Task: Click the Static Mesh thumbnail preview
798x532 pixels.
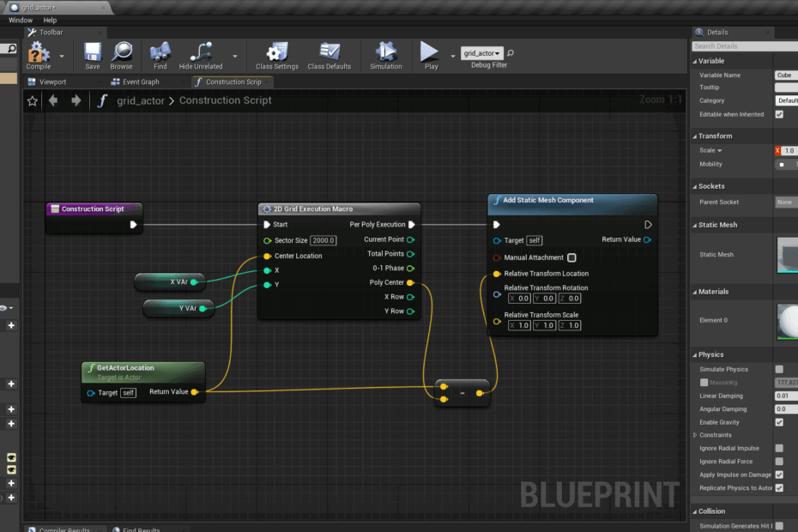Action: [x=788, y=255]
